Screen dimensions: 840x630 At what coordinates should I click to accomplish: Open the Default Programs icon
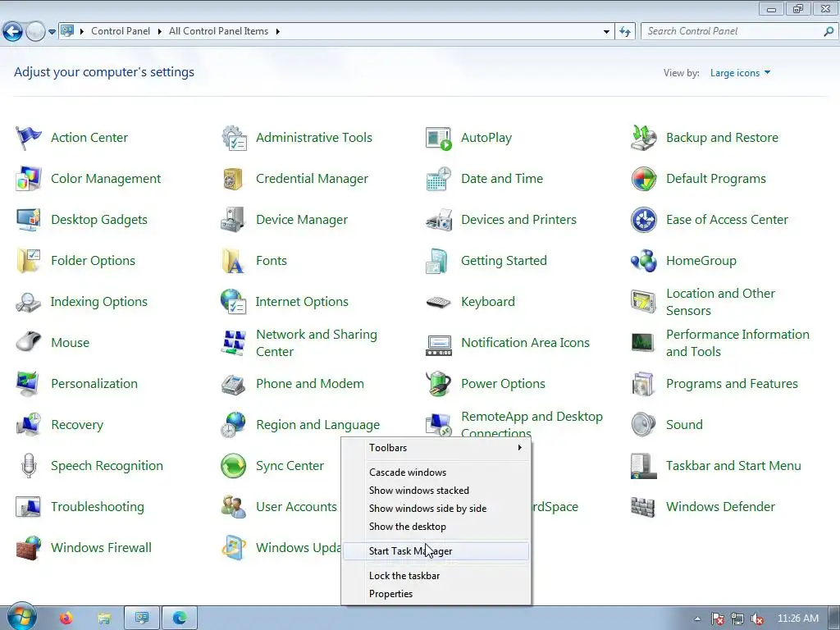(x=643, y=179)
